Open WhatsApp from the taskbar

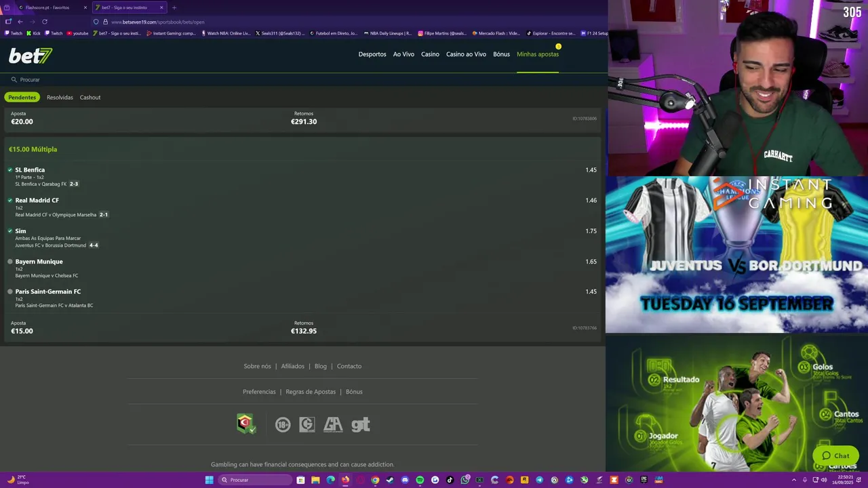pos(465,480)
